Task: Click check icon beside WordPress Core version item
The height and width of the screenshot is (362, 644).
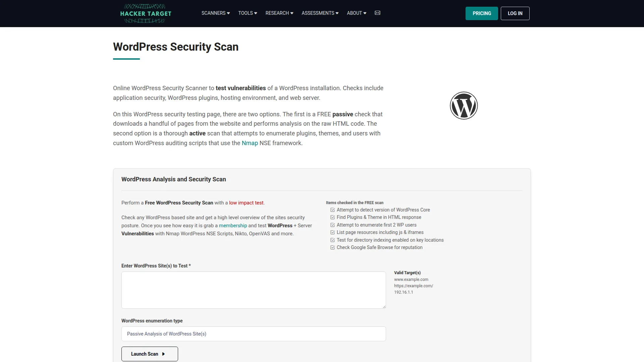Action: 332,210
